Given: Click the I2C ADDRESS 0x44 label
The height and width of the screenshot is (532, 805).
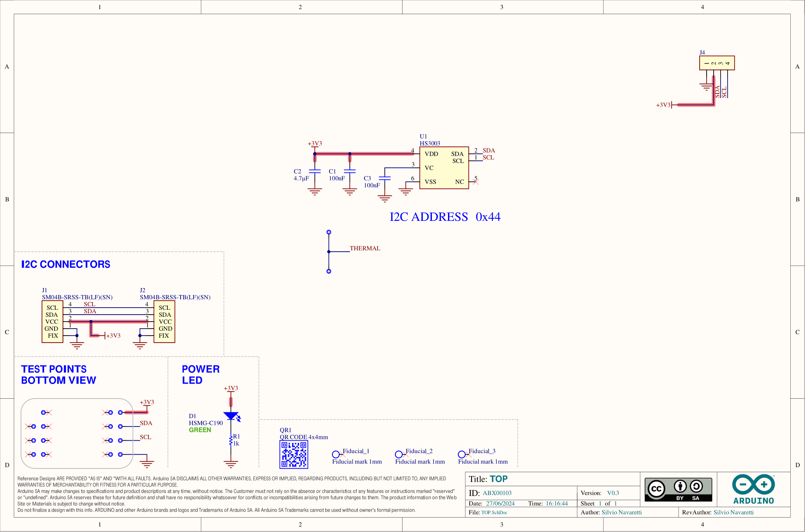Looking at the screenshot, I should pos(445,217).
